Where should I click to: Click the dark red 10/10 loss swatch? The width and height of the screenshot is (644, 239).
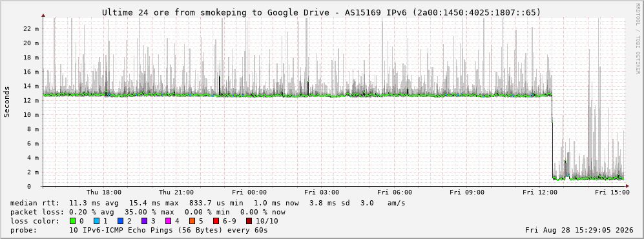pos(250,221)
